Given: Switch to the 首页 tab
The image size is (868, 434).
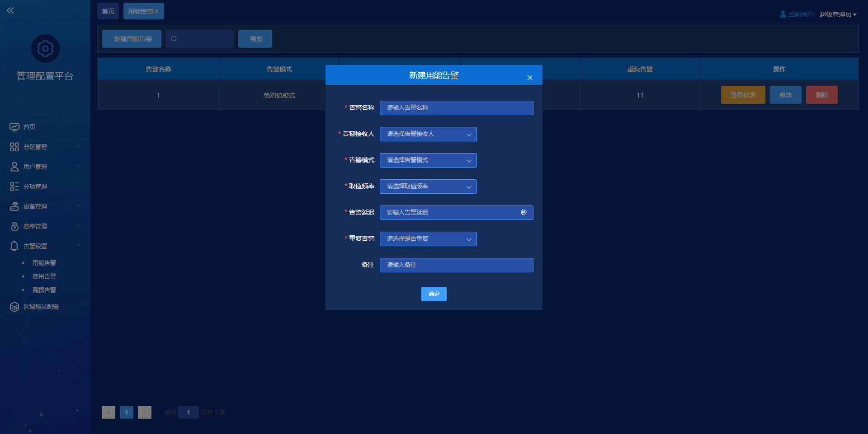Looking at the screenshot, I should (108, 11).
